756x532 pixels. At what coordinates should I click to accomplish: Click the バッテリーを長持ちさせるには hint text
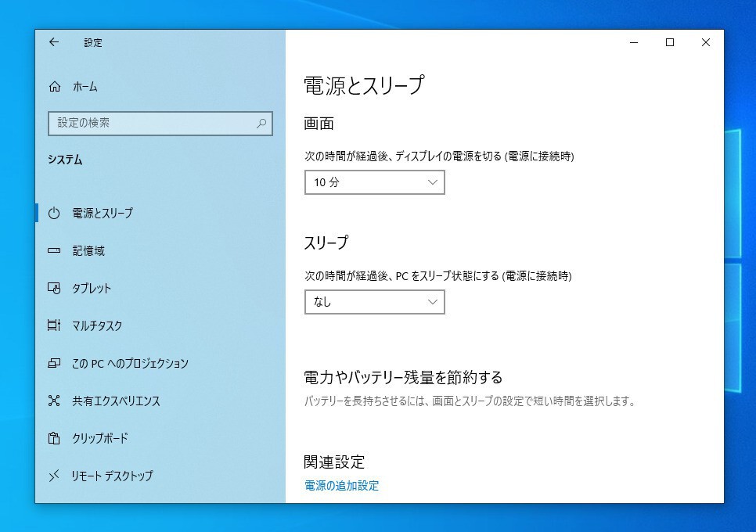pyautogui.click(x=470, y=401)
